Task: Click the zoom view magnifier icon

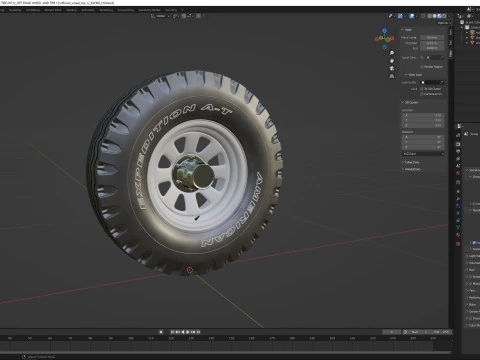Action: 392,53
